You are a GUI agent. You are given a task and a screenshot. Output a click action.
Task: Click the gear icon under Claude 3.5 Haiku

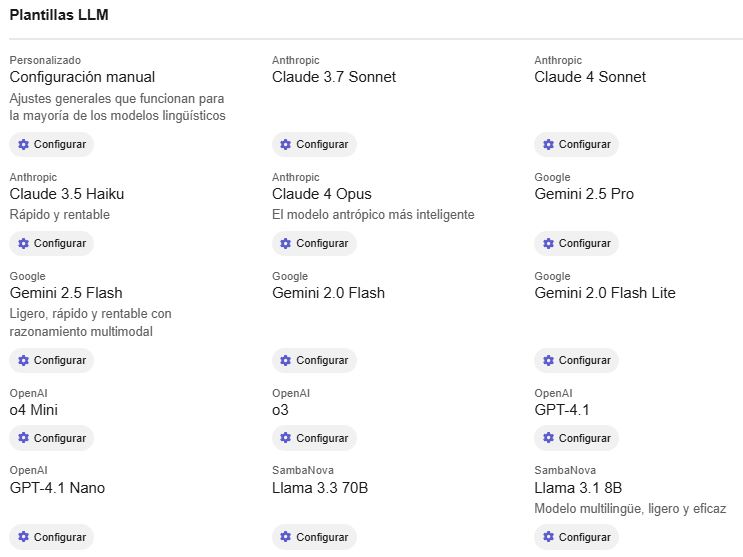tap(23, 243)
